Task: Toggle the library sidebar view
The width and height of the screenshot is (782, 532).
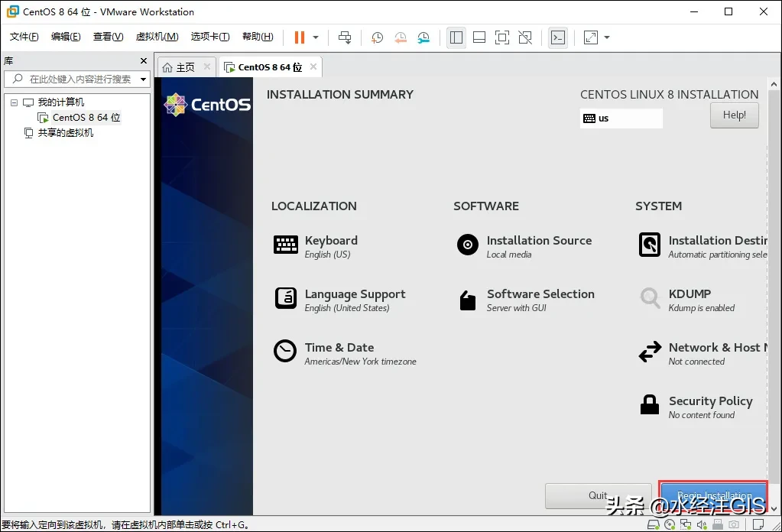Action: point(456,37)
